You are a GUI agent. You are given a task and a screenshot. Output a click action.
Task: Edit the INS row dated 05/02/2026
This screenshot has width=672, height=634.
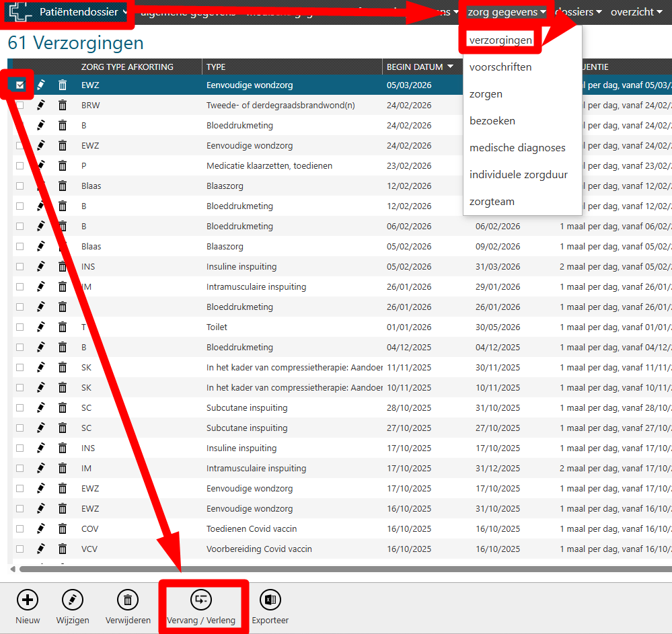click(x=41, y=266)
